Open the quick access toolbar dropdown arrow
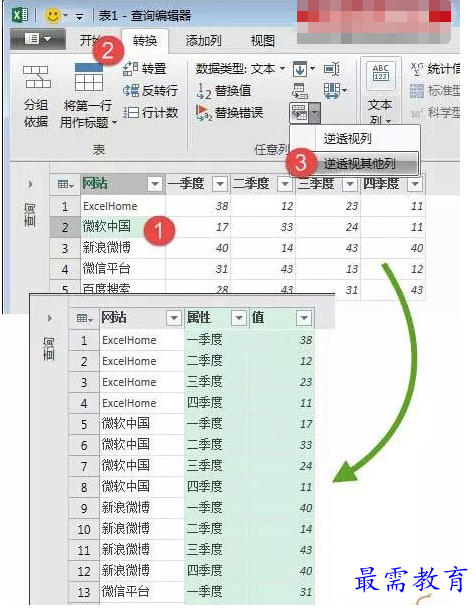 (x=79, y=17)
